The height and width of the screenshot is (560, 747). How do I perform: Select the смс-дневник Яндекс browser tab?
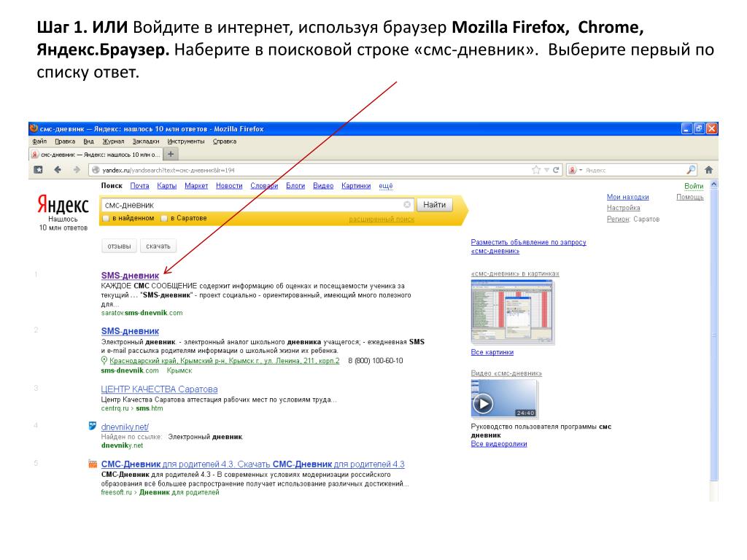[x=96, y=155]
